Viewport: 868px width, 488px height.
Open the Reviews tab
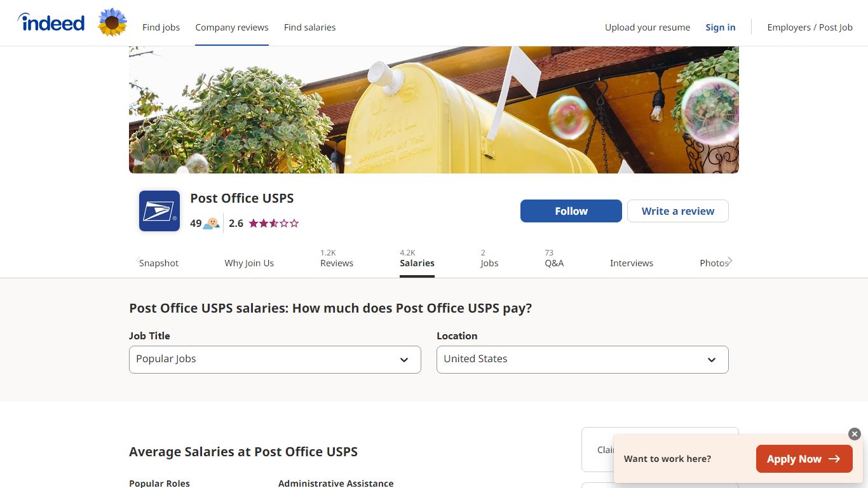(337, 259)
